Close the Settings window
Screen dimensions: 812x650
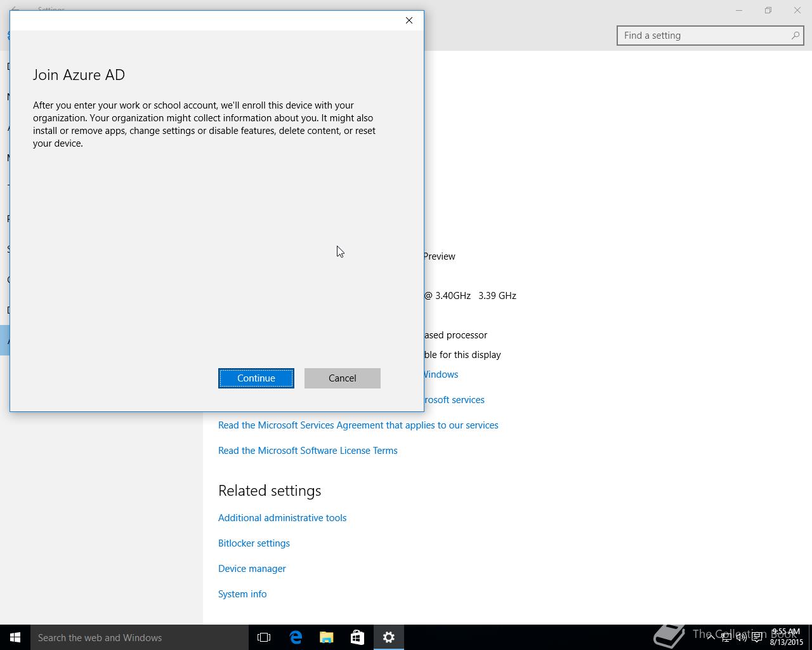pyautogui.click(x=797, y=10)
